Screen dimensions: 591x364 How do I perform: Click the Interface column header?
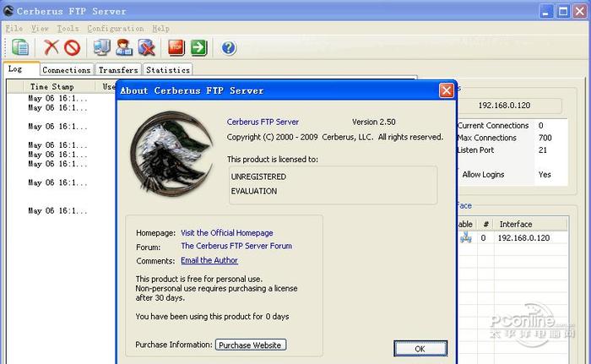click(530, 224)
